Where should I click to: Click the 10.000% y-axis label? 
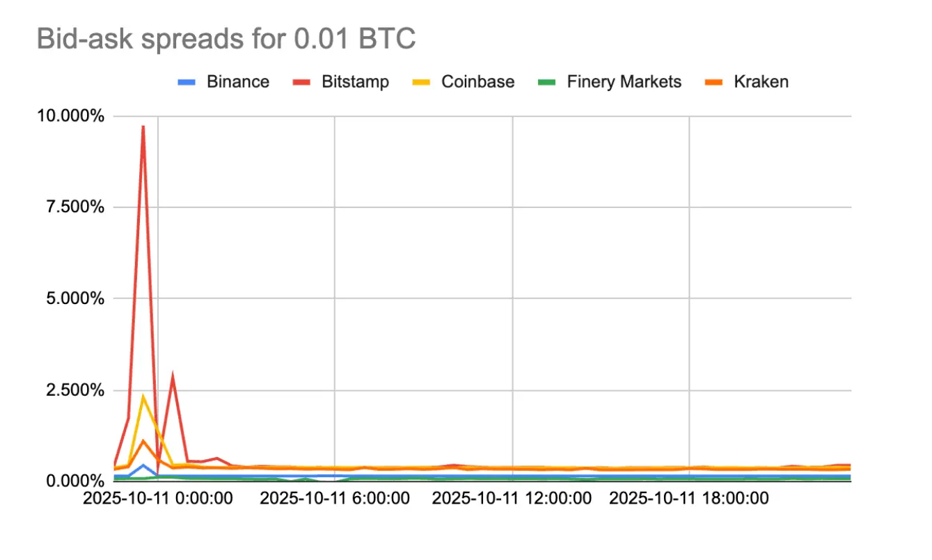(x=72, y=116)
